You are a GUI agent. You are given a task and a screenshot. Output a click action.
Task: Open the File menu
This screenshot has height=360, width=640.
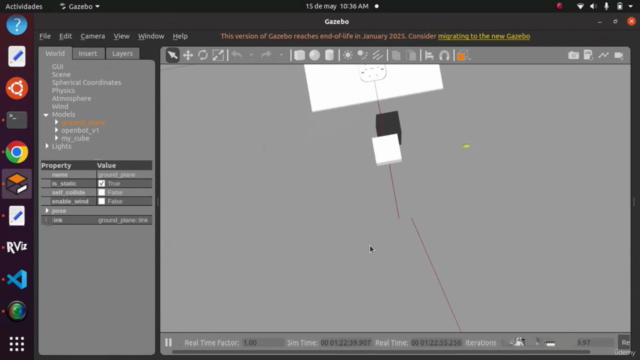pyautogui.click(x=45, y=36)
